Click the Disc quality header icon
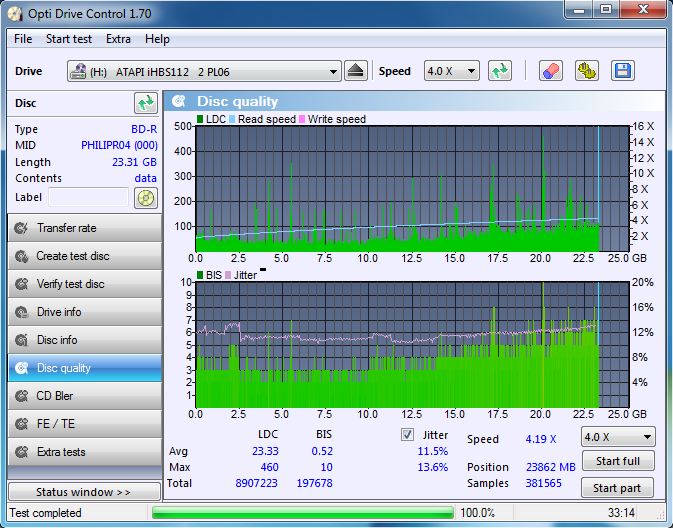The width and height of the screenshot is (673, 528). tap(179, 101)
